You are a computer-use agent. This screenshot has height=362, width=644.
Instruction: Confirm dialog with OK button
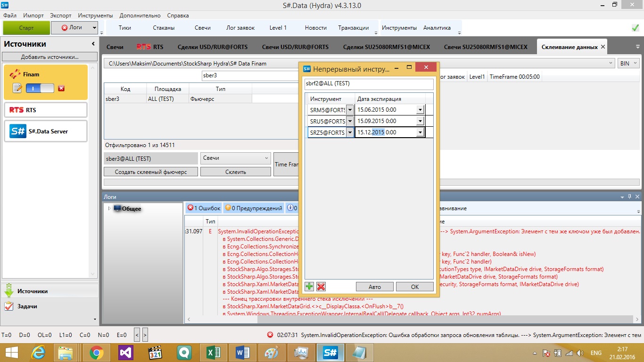tap(415, 287)
